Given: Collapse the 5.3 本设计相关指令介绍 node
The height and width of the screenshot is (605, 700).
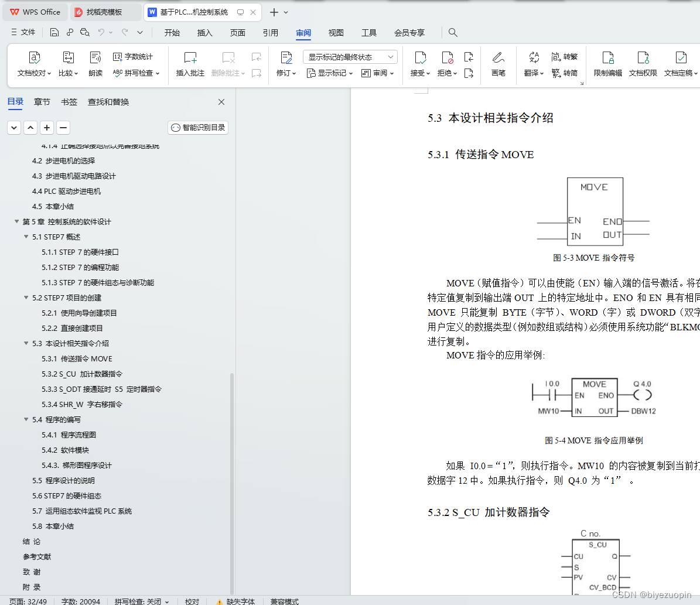Looking at the screenshot, I should point(26,343).
